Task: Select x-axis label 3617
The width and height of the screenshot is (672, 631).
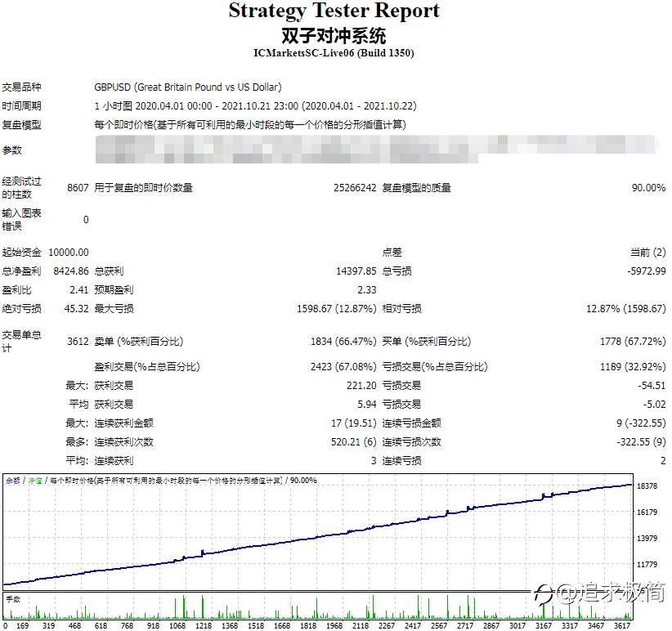Action: pos(622,625)
